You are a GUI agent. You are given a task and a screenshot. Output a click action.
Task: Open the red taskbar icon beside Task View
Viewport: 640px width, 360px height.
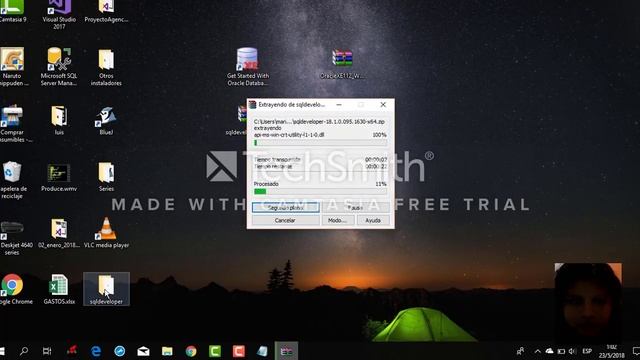(x=72, y=350)
